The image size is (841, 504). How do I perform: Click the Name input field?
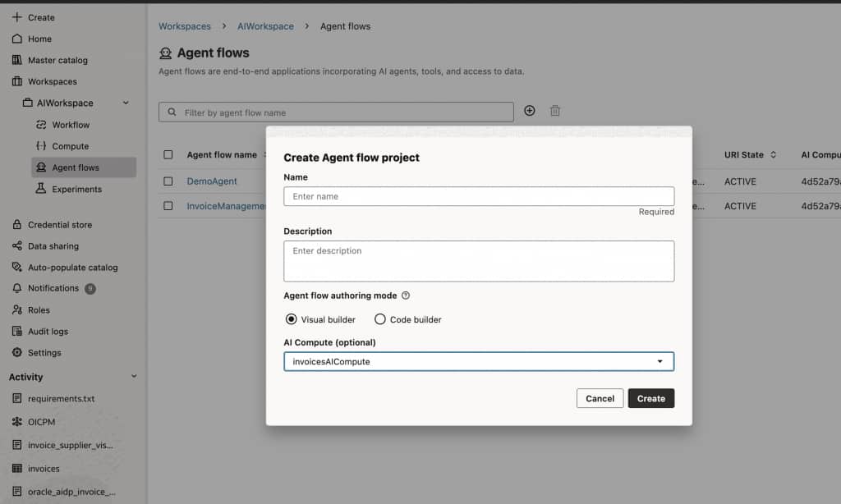click(479, 196)
